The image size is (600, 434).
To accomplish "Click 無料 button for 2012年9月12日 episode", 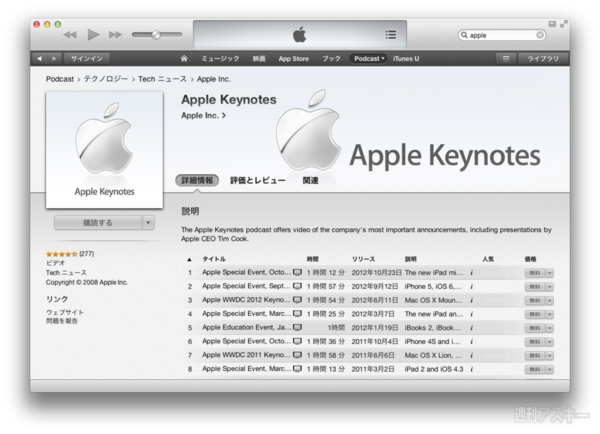I will (535, 287).
